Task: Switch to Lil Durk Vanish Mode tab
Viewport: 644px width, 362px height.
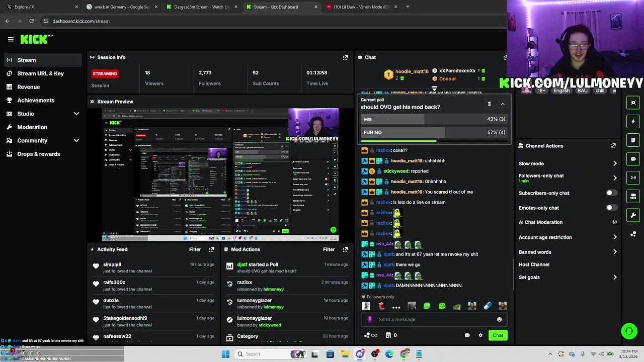Action: pos(361,7)
